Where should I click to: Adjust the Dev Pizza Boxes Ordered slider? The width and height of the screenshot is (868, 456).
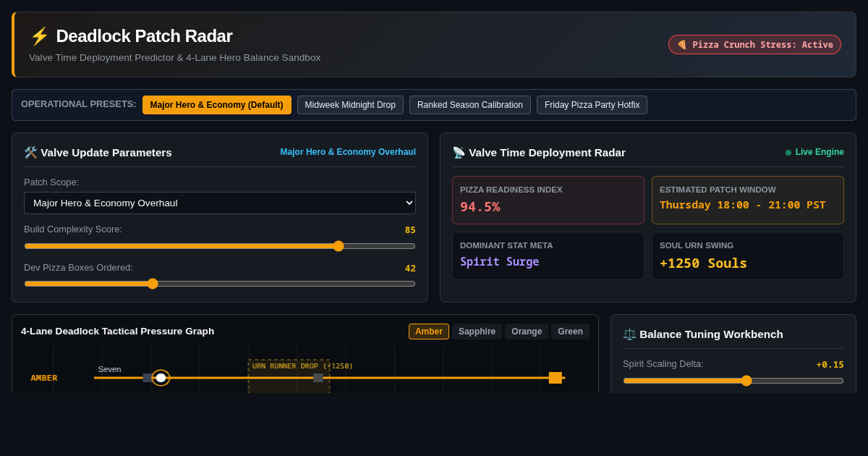(220, 284)
